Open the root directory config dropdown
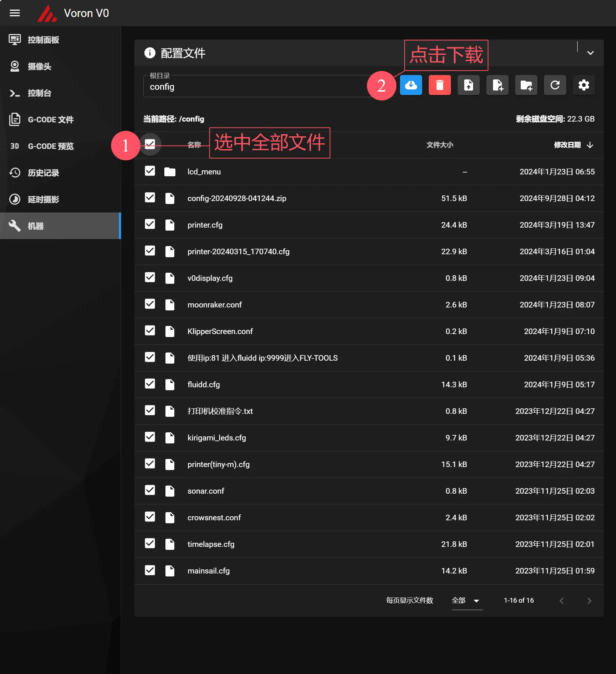The height and width of the screenshot is (674, 616). [x=255, y=86]
